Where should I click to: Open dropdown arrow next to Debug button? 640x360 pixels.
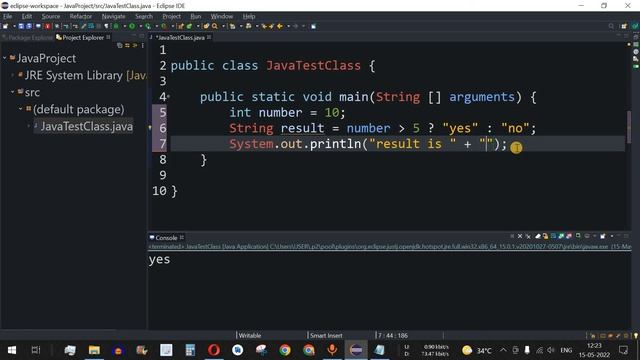click(124, 26)
